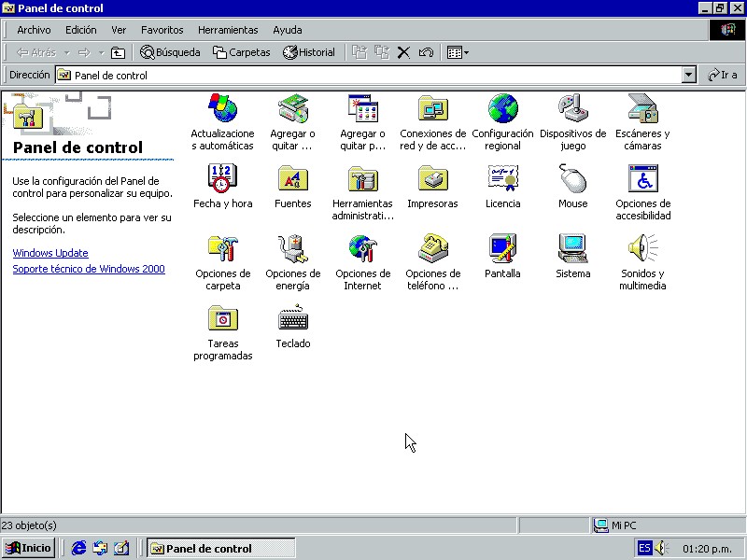The height and width of the screenshot is (560, 747).
Task: Follow the Windows Update link
Action: click(x=50, y=253)
